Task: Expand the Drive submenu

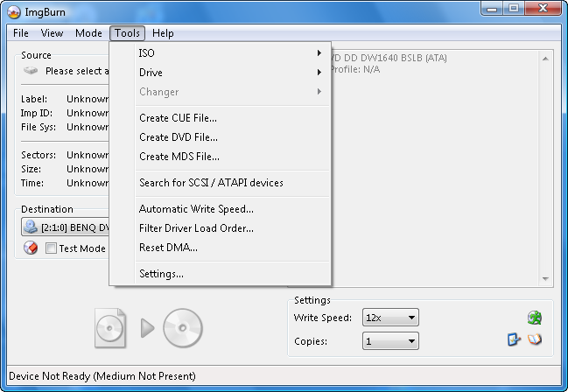Action: coord(232,73)
